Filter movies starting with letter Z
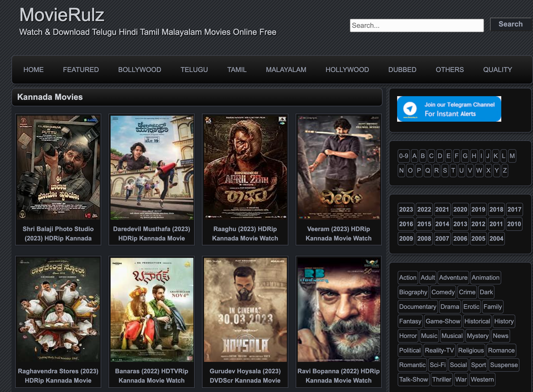The width and height of the screenshot is (533, 392). (505, 171)
